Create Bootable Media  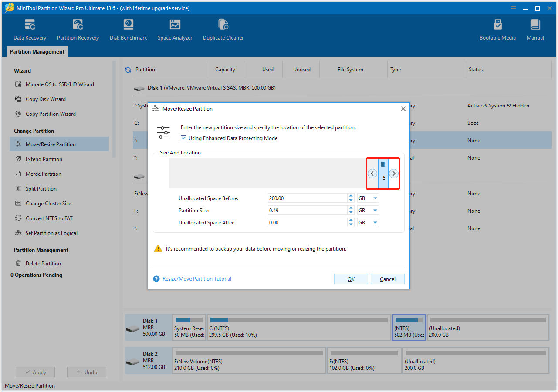pos(497,30)
